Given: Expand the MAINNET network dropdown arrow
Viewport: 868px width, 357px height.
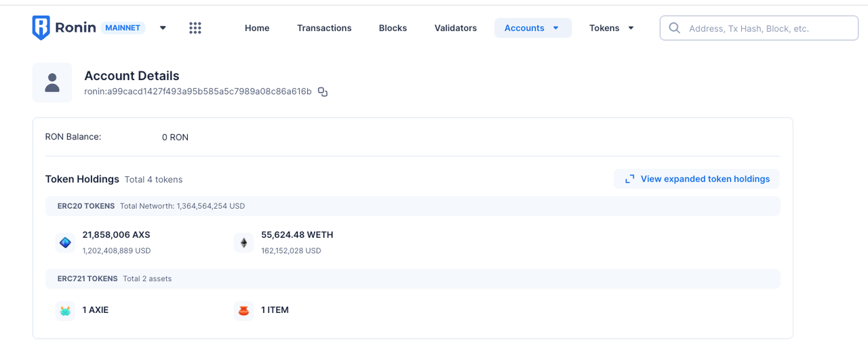Looking at the screenshot, I should pos(163,28).
